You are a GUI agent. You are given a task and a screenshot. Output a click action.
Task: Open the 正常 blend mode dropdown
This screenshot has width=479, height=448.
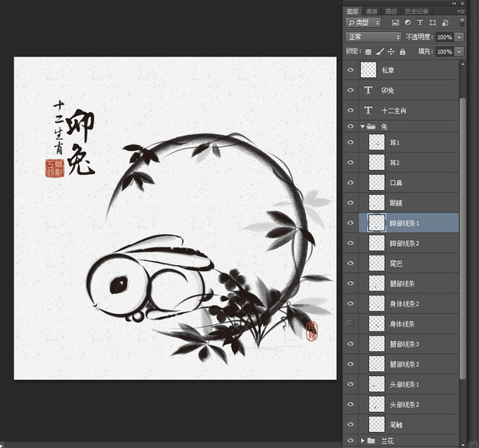point(374,37)
